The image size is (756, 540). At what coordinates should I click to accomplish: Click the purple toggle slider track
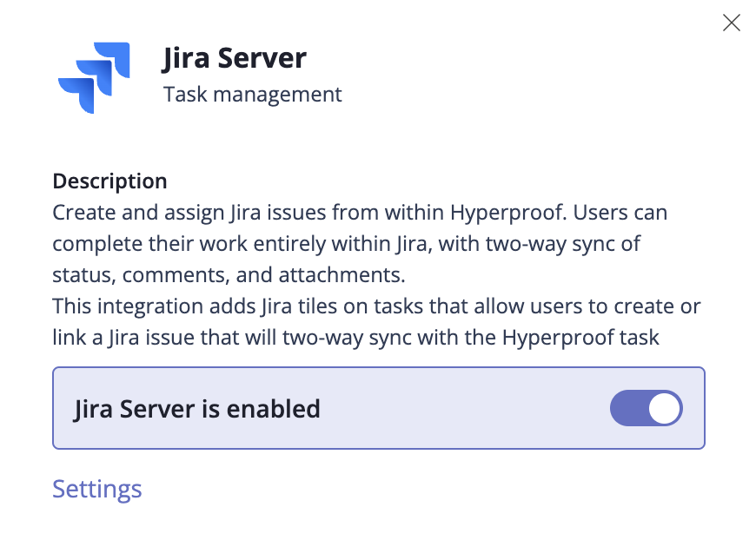coord(632,408)
